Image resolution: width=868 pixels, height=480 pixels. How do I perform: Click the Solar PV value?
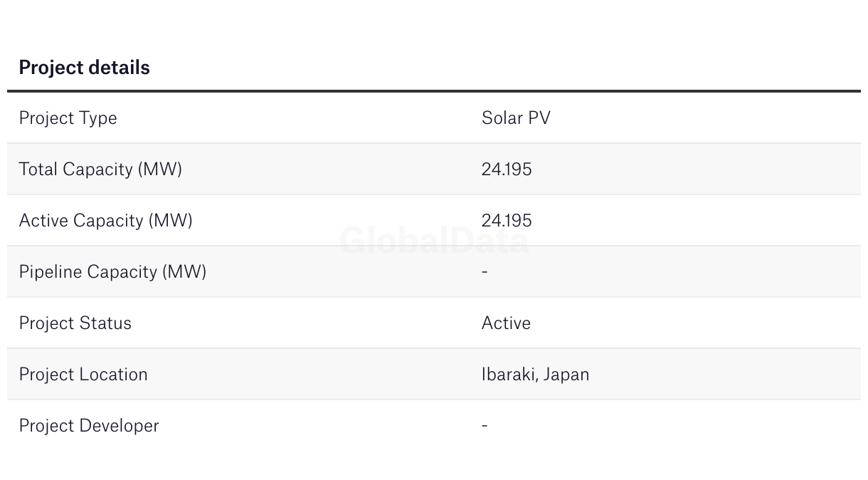point(516,118)
